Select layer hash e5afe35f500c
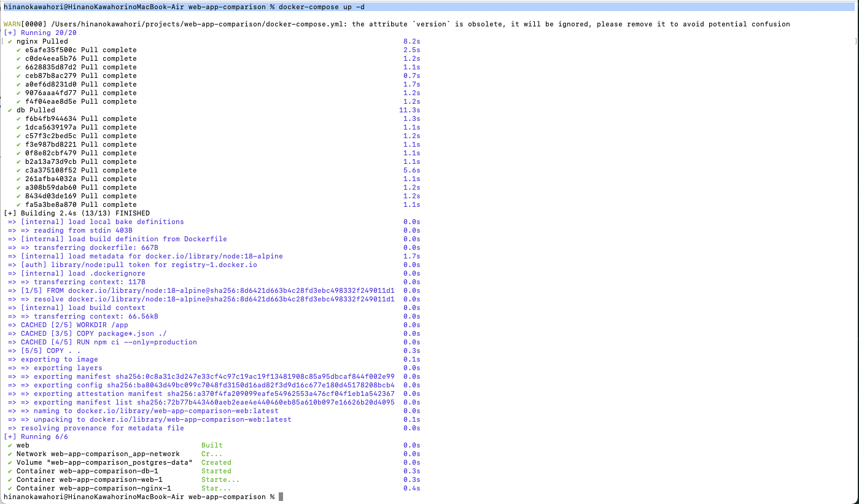859x504 pixels. (51, 50)
